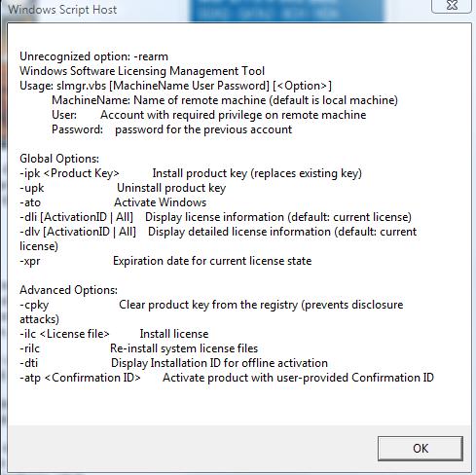Click the '-xpr' Expiration date line
The height and width of the screenshot is (475, 476).
pyautogui.click(x=165, y=261)
